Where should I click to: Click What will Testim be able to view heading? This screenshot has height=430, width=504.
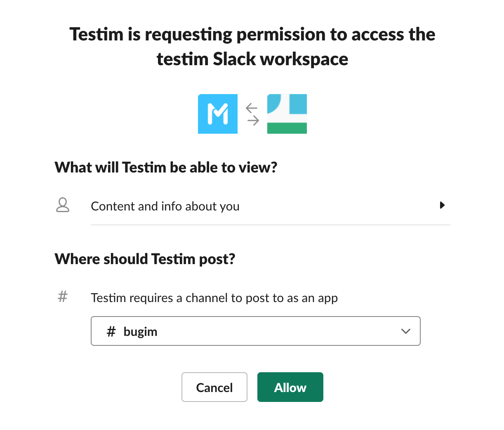(x=166, y=168)
